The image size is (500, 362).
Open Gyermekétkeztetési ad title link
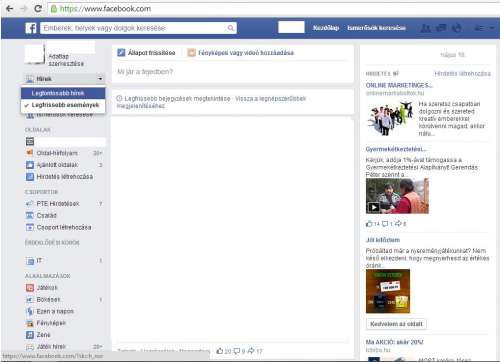point(396,149)
